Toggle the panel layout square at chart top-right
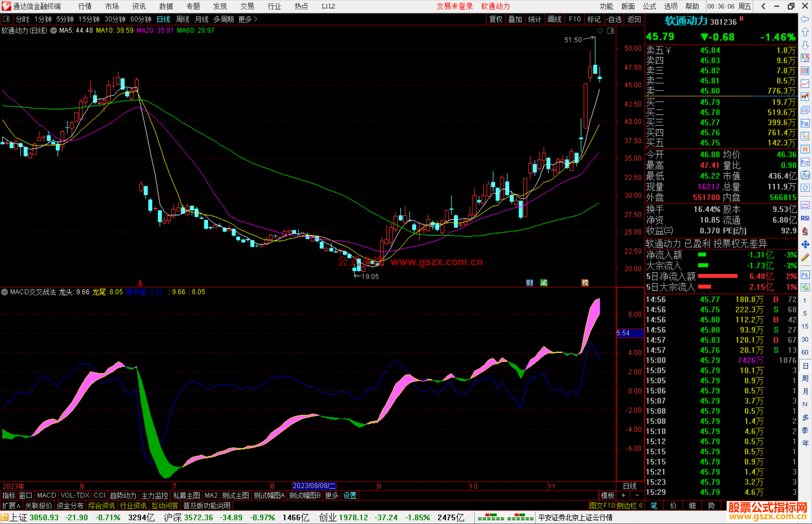812x524 pixels. coord(611,31)
